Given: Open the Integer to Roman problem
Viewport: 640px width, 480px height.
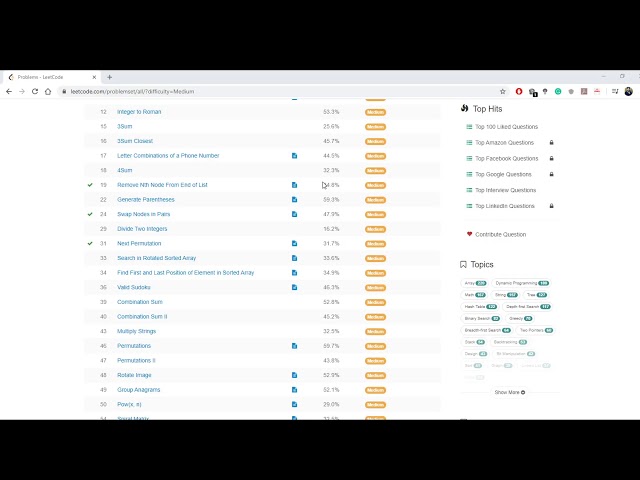Looking at the screenshot, I should tap(139, 112).
